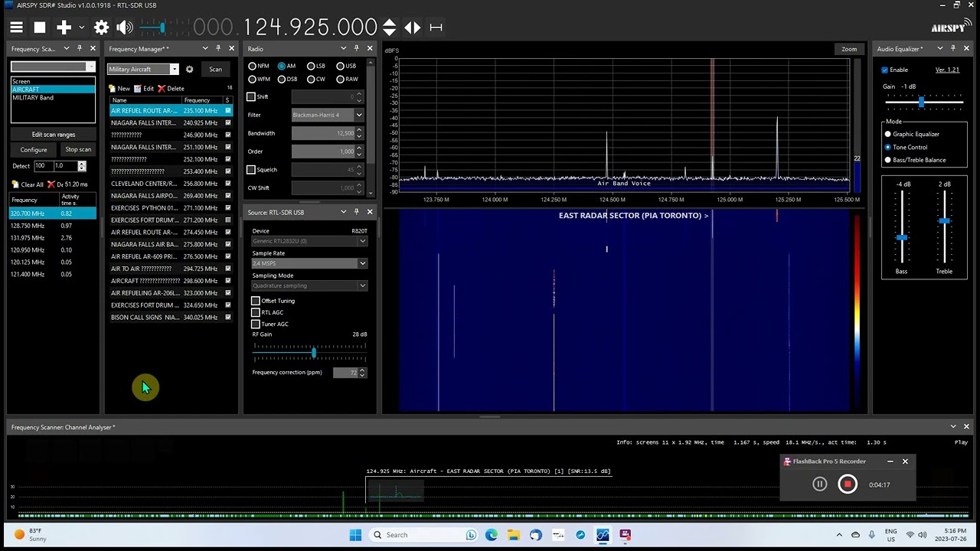Clear All scanner activity entries
980x551 pixels.
(28, 184)
